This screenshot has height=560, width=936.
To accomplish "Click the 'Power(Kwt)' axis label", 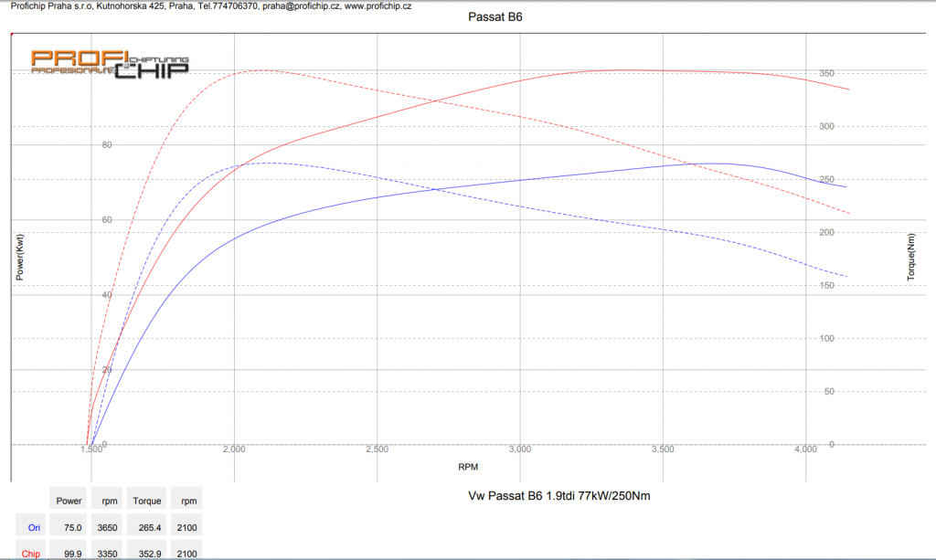I will [20, 257].
